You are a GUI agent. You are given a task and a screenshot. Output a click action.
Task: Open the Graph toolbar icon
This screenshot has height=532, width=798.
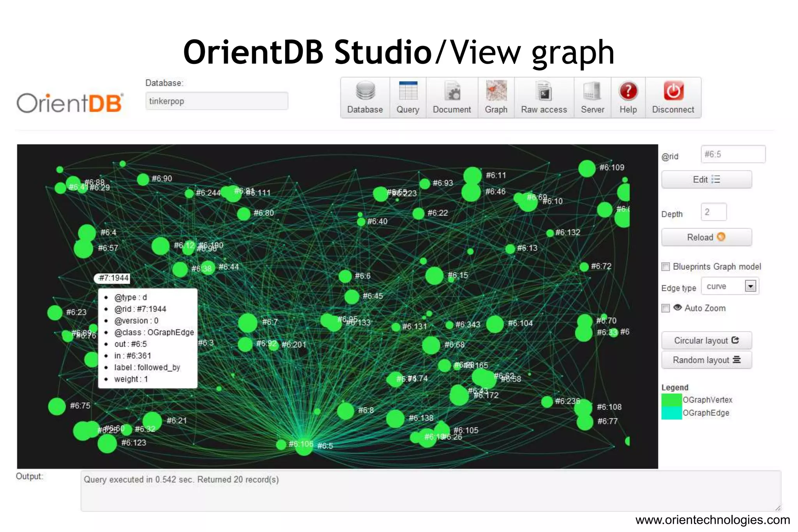coord(496,97)
